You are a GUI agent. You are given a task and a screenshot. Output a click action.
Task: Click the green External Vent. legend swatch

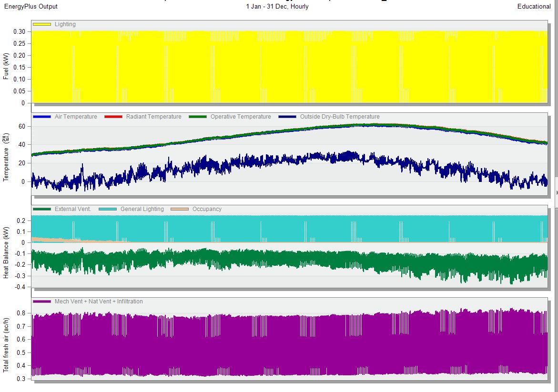tap(42, 209)
